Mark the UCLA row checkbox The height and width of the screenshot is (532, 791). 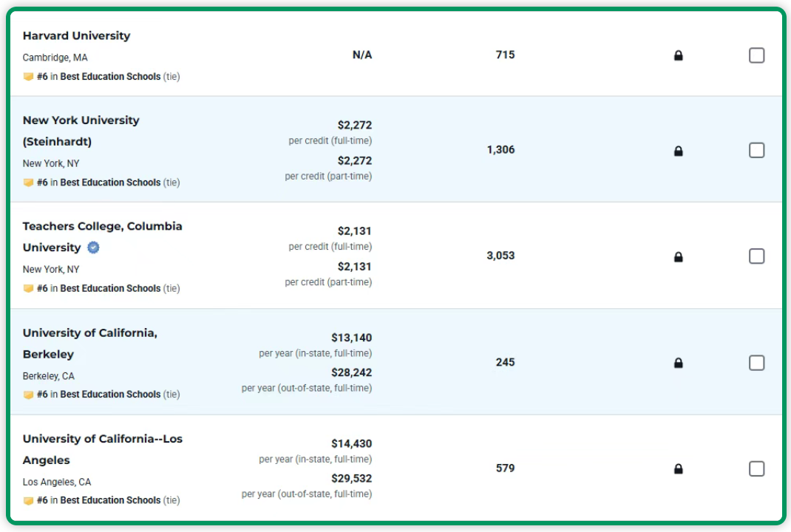pos(756,468)
